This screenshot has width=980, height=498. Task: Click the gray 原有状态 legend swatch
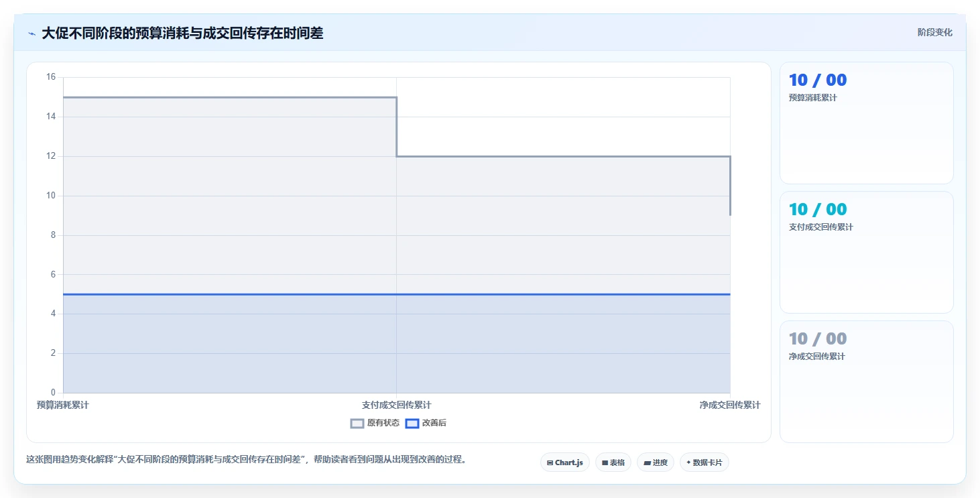coord(357,423)
